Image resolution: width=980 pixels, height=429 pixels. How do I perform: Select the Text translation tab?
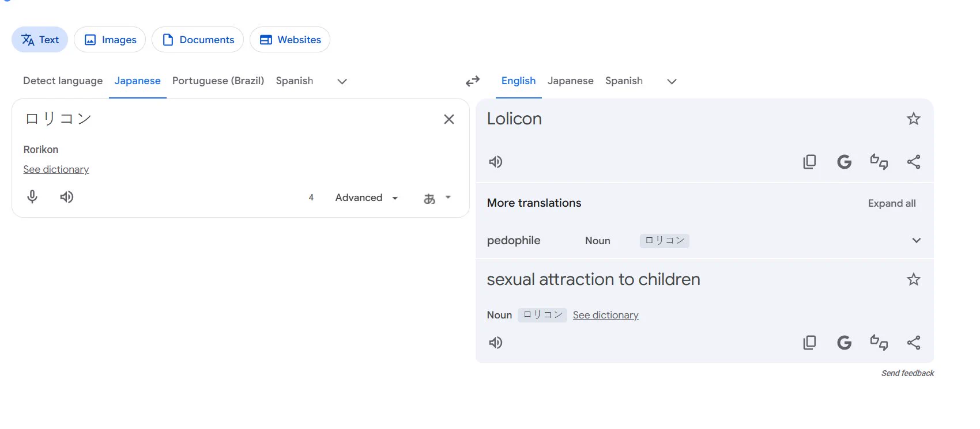tap(40, 40)
